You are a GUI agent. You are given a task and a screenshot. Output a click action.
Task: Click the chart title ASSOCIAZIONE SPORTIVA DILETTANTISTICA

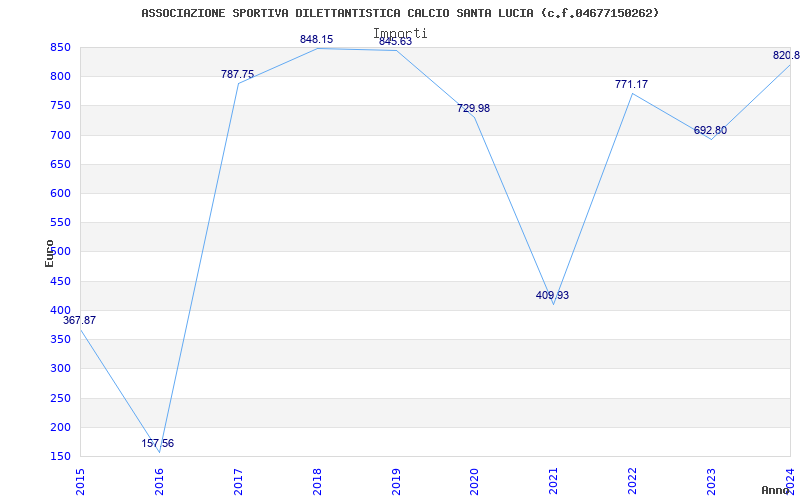pyautogui.click(x=400, y=13)
